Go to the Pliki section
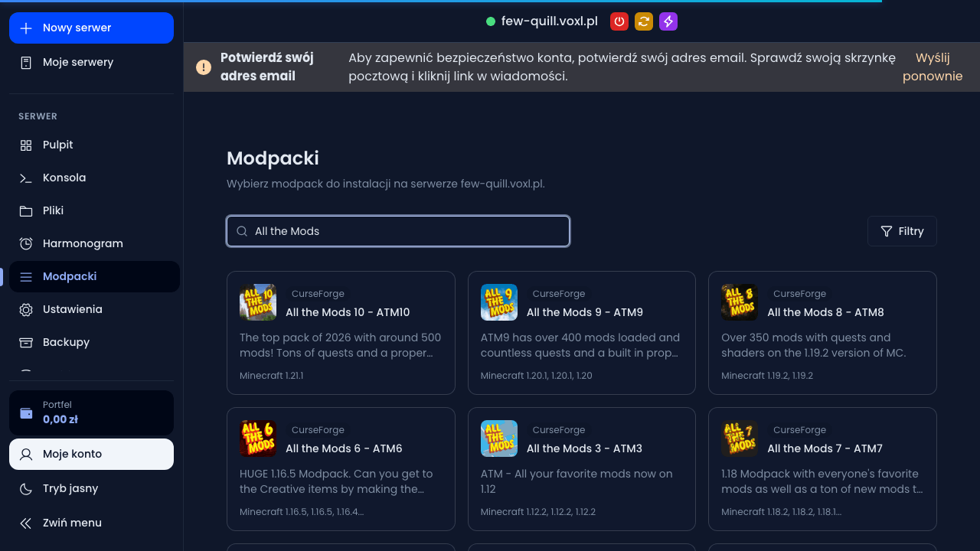Viewport: 980px width, 551px height. coord(94,211)
